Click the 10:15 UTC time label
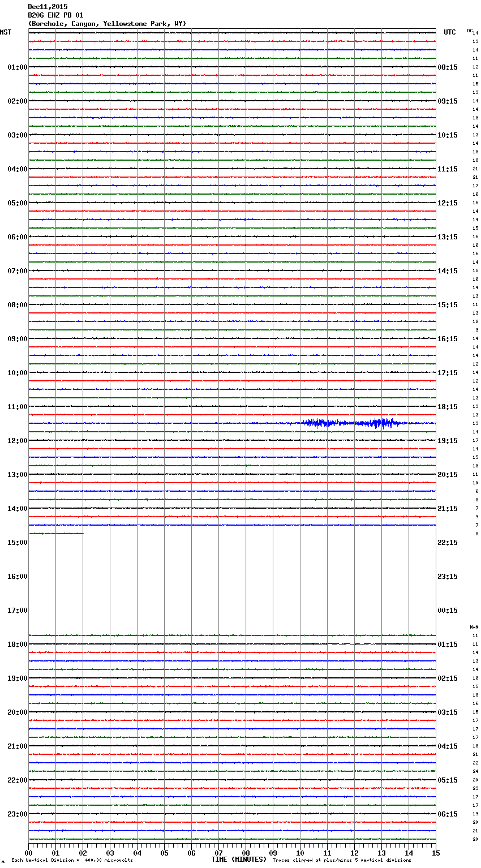 click(448, 135)
